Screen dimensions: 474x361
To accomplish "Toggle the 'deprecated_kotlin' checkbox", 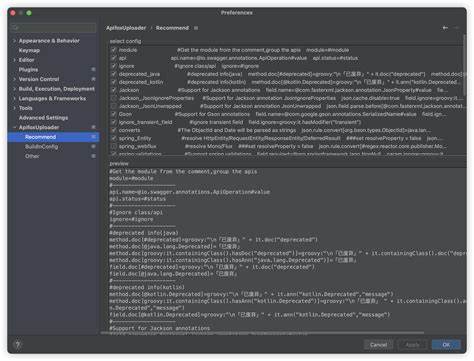I will pyautogui.click(x=114, y=82).
